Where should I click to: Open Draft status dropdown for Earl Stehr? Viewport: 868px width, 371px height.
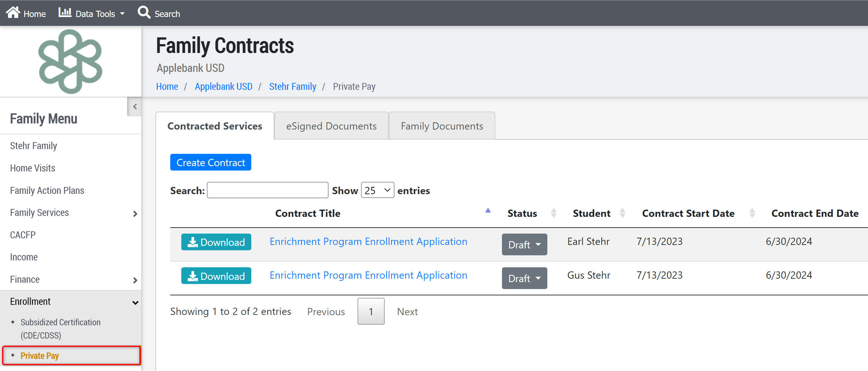[524, 244]
